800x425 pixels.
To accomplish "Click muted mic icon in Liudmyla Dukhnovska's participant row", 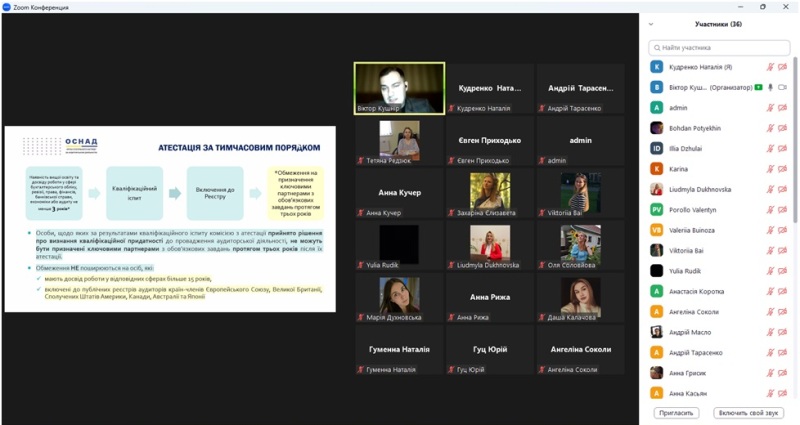I will coord(770,189).
